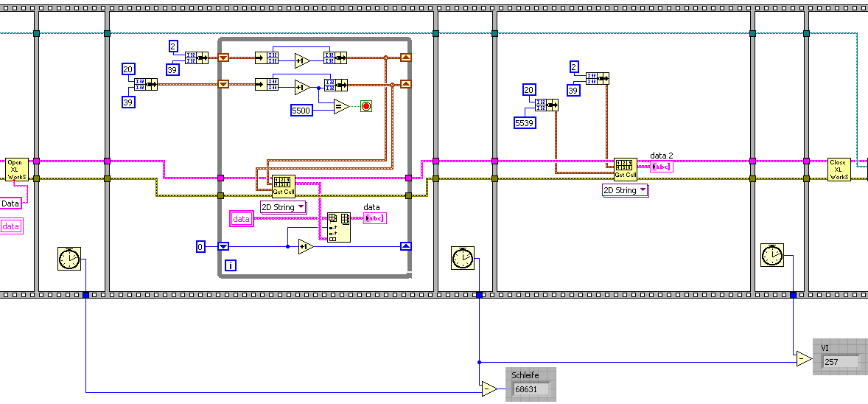Viewport: 868px width, 404px height.
Task: Click the loop iteration terminal i
Action: pos(231,266)
